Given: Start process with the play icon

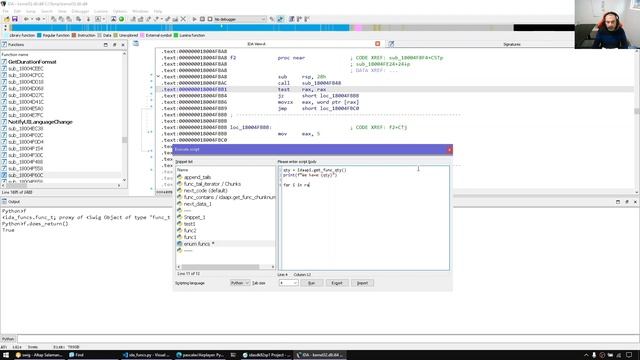Looking at the screenshot, I should (x=194, y=19).
